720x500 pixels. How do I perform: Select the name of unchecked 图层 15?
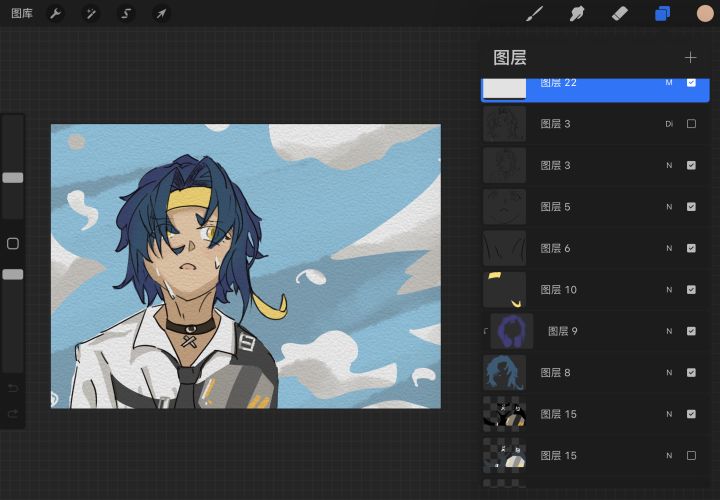(x=558, y=455)
